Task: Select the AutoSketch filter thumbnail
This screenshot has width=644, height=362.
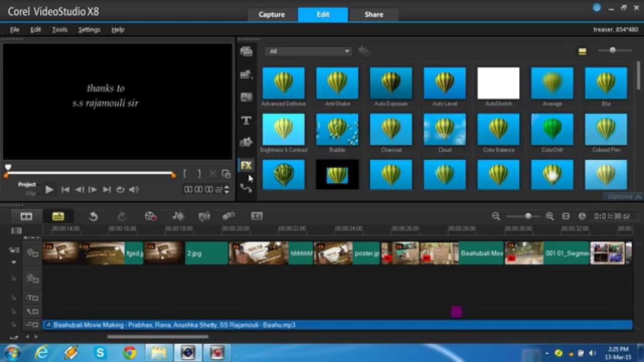Action: (498, 83)
